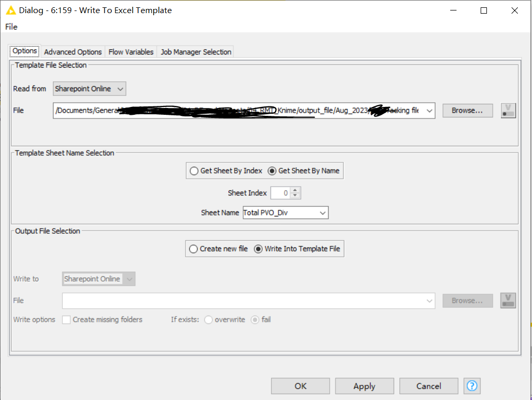Expand the output File path dropdown arrow
532x400 pixels.
pos(429,301)
